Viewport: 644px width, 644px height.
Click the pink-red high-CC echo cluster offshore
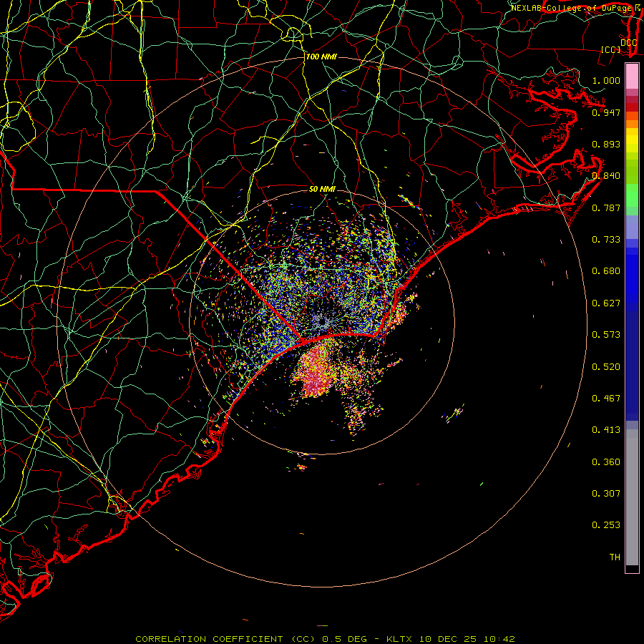pos(316,374)
